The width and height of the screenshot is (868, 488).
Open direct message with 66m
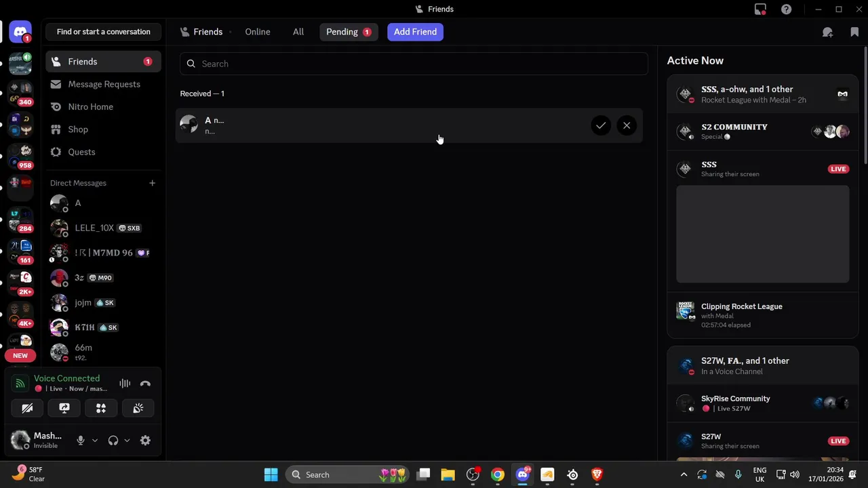(104, 352)
